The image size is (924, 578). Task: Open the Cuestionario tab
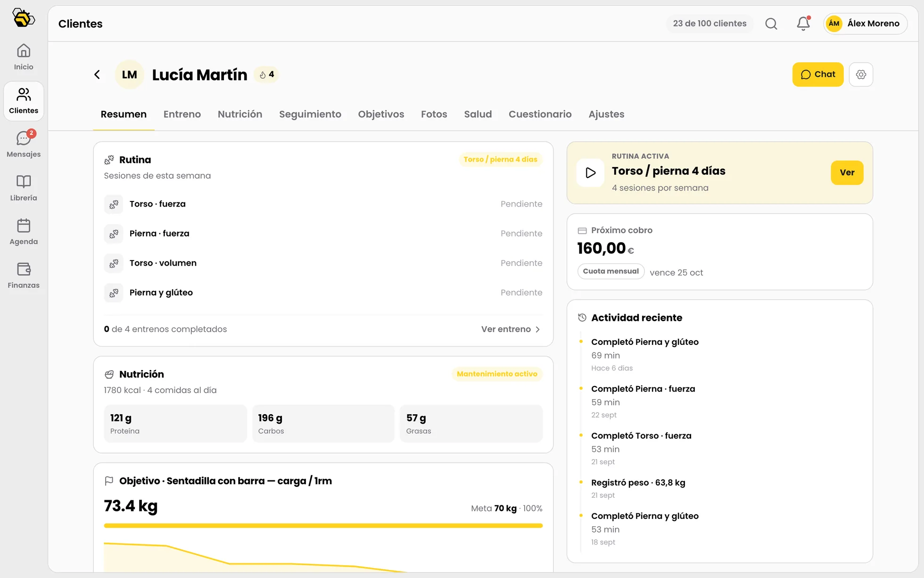(540, 114)
